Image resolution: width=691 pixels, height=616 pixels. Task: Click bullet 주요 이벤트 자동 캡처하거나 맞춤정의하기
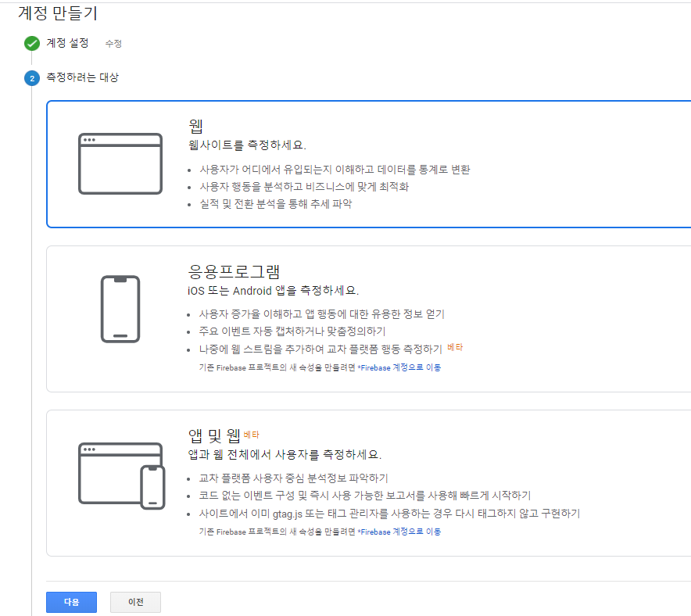292,331
